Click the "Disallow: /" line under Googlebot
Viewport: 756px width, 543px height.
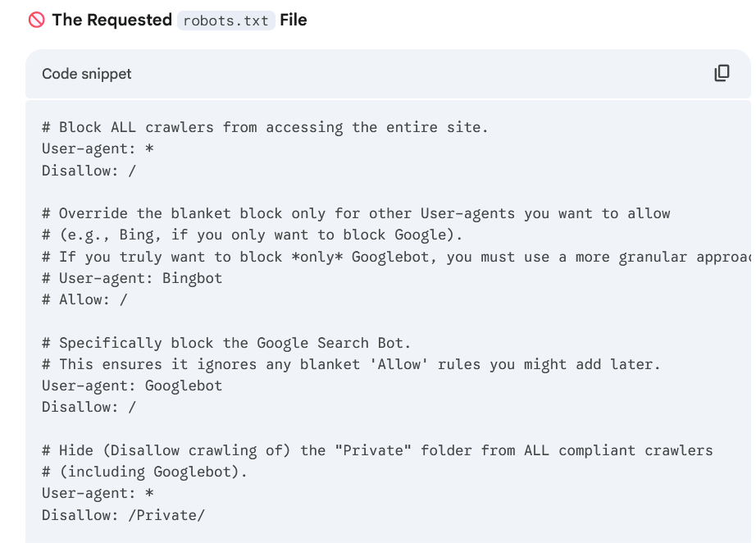89,407
